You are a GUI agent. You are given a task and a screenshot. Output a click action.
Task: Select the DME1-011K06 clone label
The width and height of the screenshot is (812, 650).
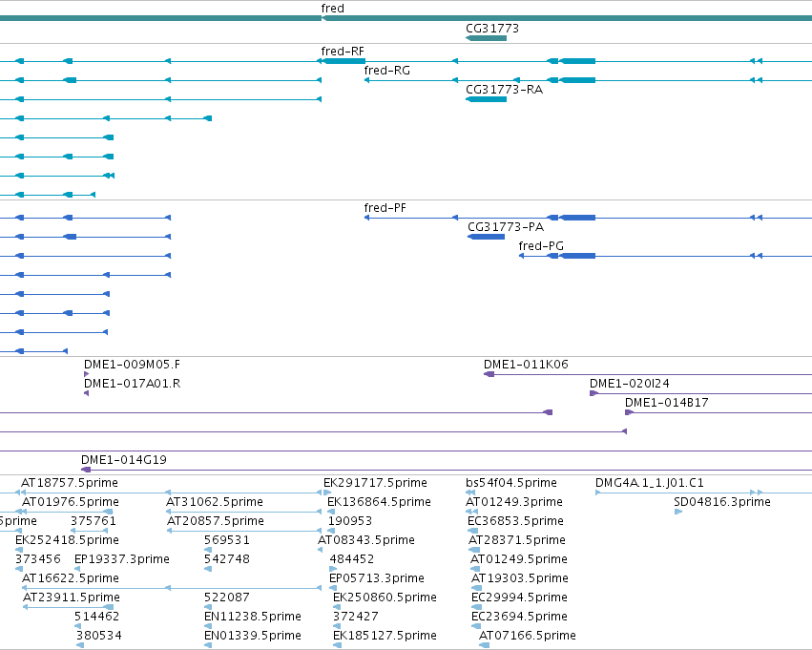[526, 365]
